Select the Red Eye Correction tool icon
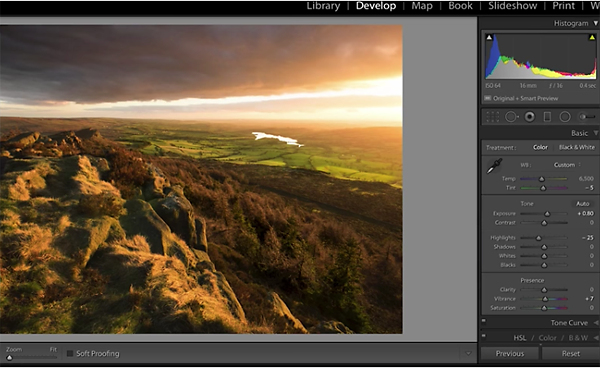 pos(530,117)
